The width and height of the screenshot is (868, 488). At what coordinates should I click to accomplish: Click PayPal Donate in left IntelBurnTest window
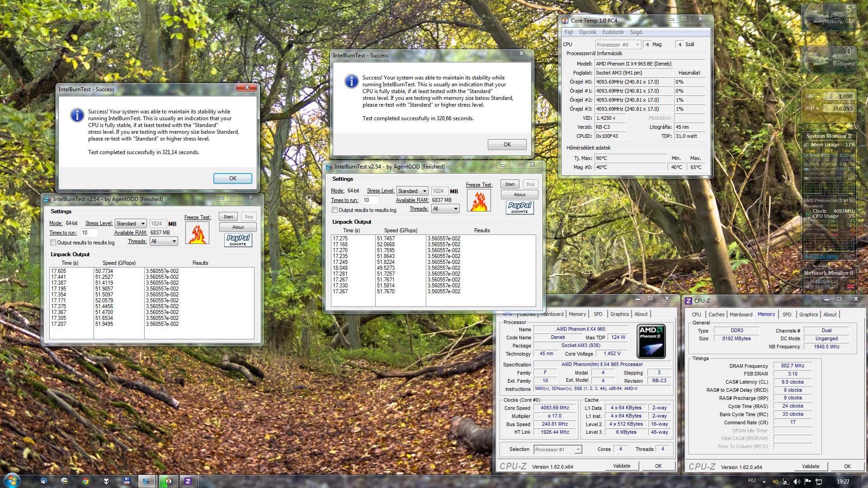(238, 239)
